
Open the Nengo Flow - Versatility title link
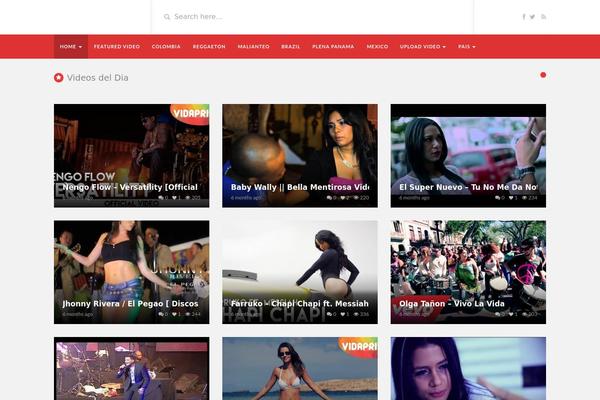point(130,187)
